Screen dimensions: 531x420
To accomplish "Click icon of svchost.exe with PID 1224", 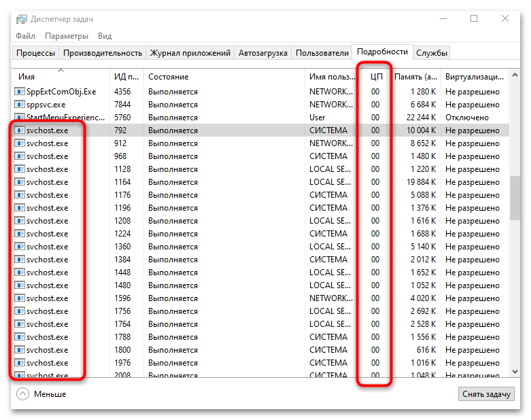I will pyautogui.click(x=20, y=234).
